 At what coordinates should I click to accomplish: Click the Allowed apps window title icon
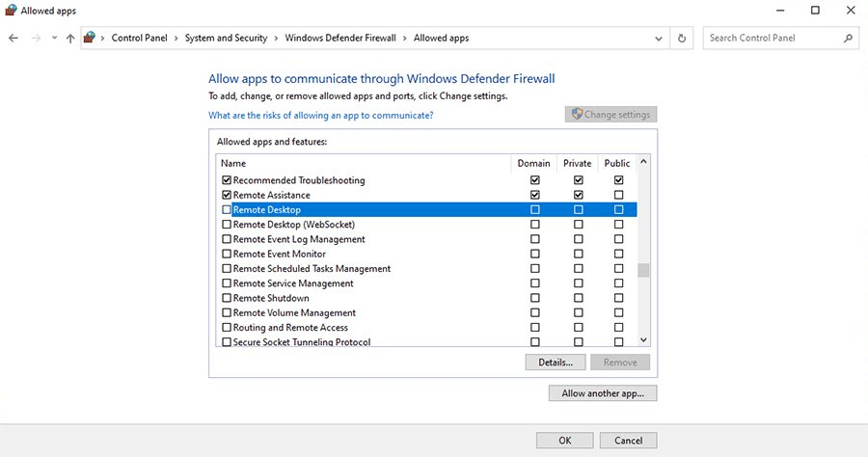(x=11, y=11)
